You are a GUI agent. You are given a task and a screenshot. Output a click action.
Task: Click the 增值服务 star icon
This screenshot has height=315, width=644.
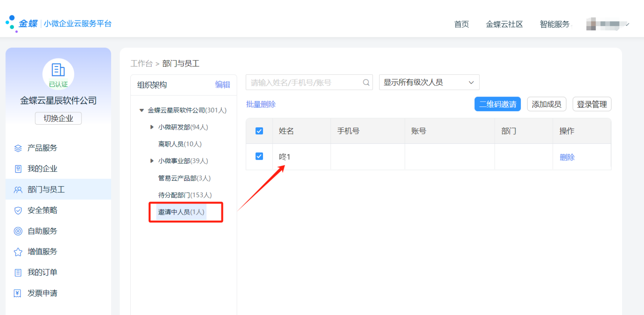[x=18, y=252]
